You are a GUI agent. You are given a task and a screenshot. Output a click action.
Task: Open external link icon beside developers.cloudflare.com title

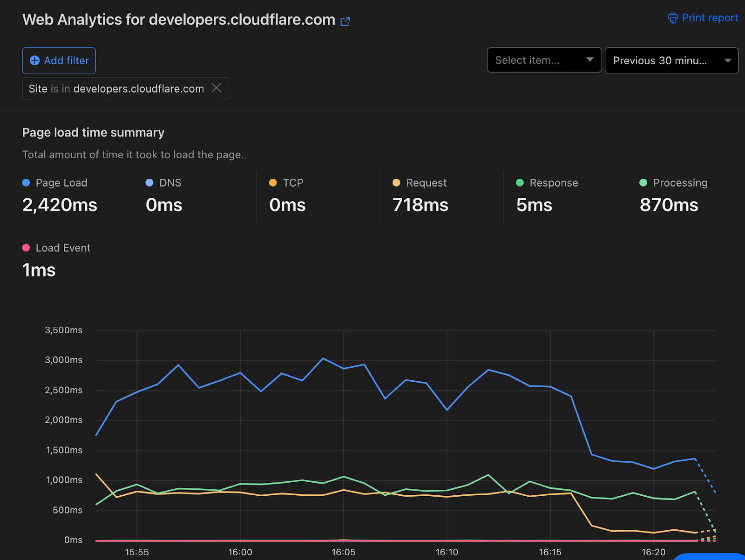pos(345,21)
